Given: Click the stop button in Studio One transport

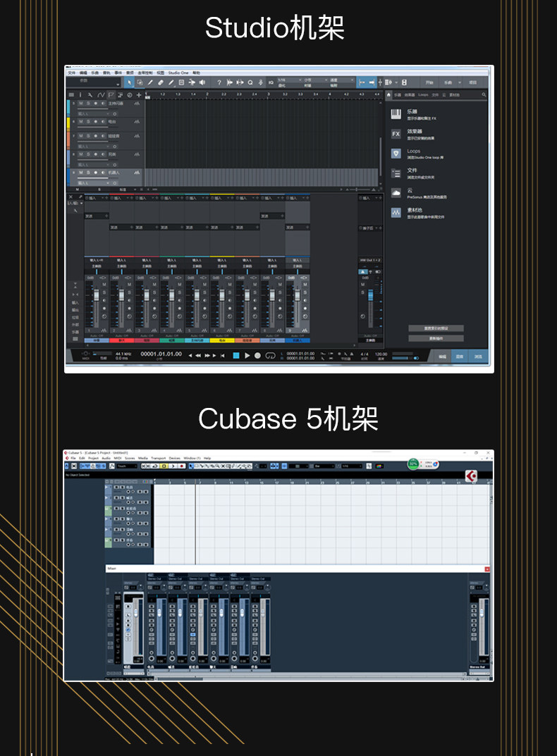Looking at the screenshot, I should coord(236,355).
